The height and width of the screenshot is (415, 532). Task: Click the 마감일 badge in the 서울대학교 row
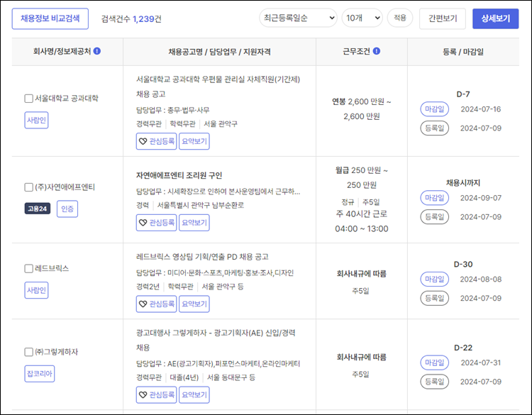[x=435, y=109]
